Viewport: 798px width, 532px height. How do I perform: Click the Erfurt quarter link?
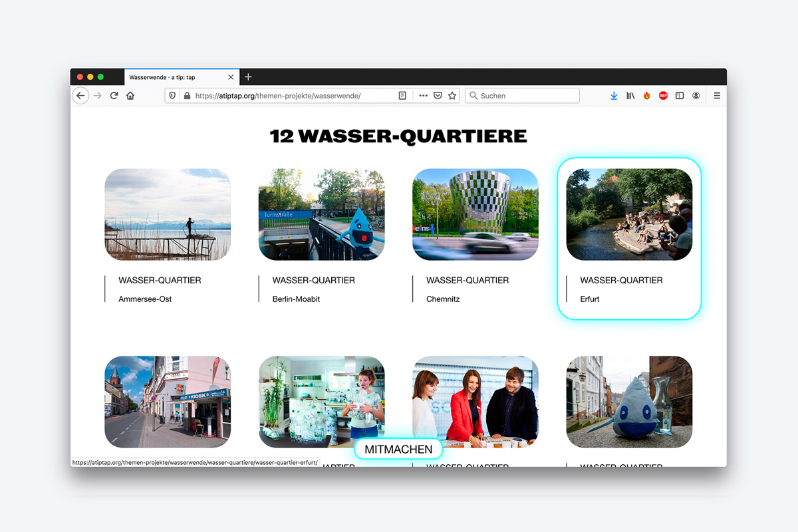pyautogui.click(x=590, y=299)
